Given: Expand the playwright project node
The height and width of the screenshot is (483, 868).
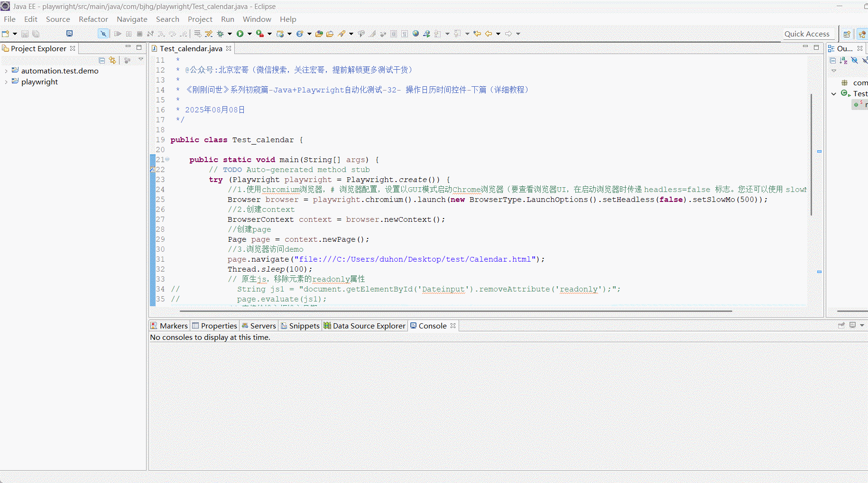Looking at the screenshot, I should 6,82.
